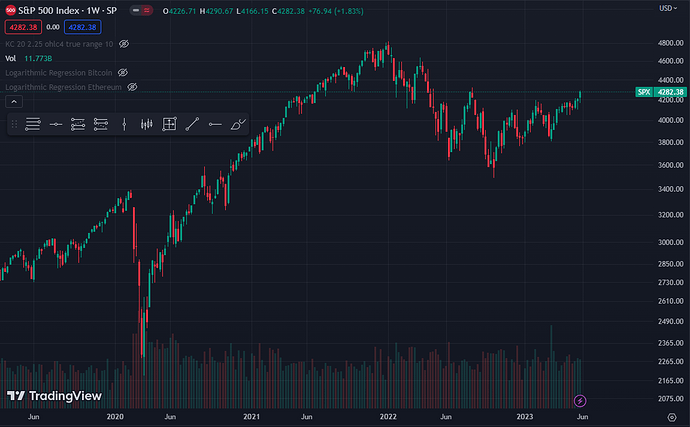
Task: Click the KC 20 2.25 ohlc4 legend text
Action: pos(59,44)
